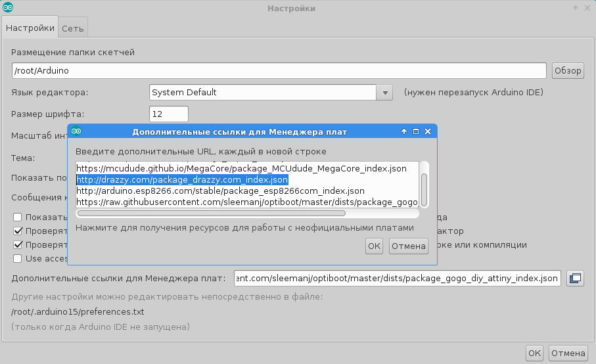Click the URL editor window icon button
The height and width of the screenshot is (364, 596).
pyautogui.click(x=575, y=279)
